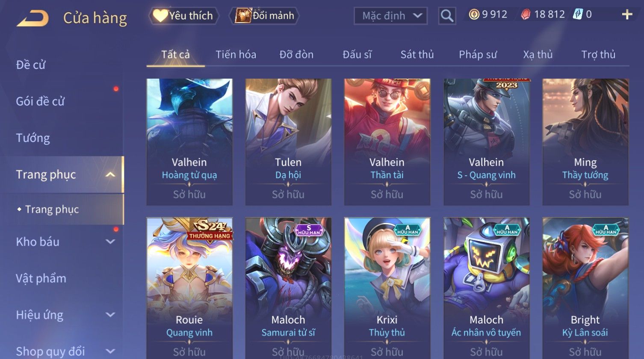The height and width of the screenshot is (359, 644).
Task: Click the plus icon to add currency
Action: click(x=627, y=15)
